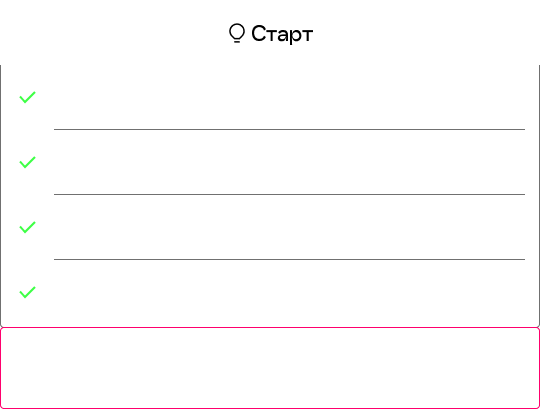Image resolution: width=540 pixels, height=409 pixels.
Task: Click the blank header area right of Старт
Action: coord(427,33)
